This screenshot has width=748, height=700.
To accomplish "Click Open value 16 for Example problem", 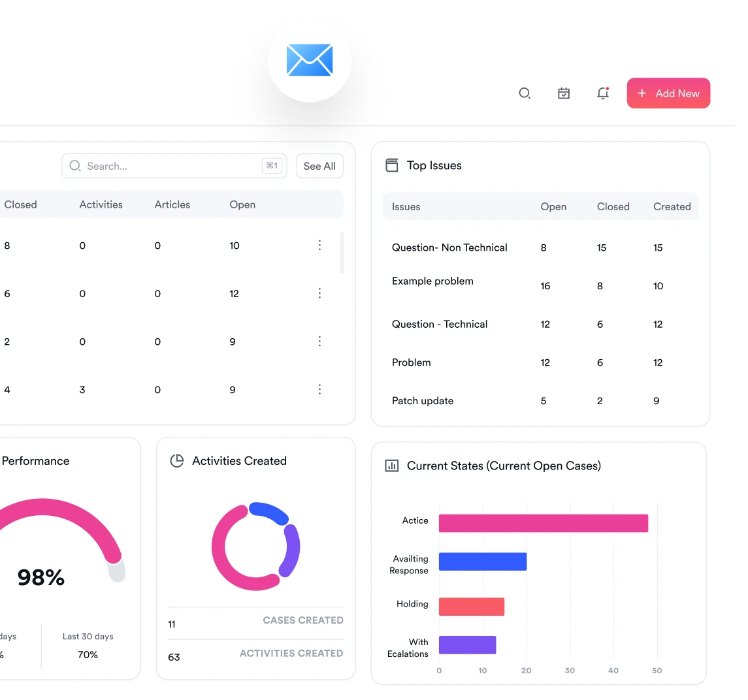I will [x=545, y=286].
